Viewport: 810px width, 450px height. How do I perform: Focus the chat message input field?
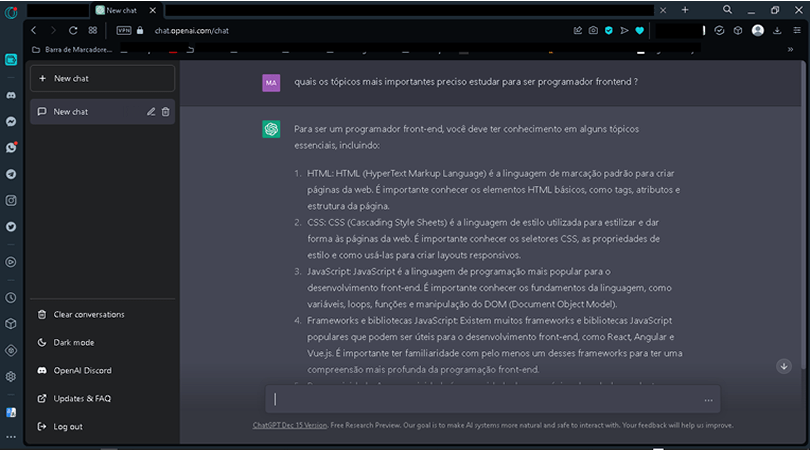coord(485,399)
